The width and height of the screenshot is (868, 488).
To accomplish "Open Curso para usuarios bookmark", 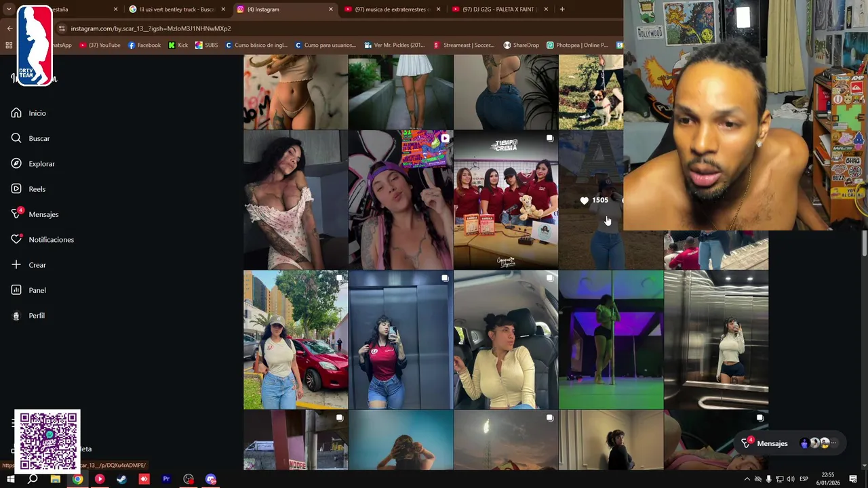I will 325,45.
